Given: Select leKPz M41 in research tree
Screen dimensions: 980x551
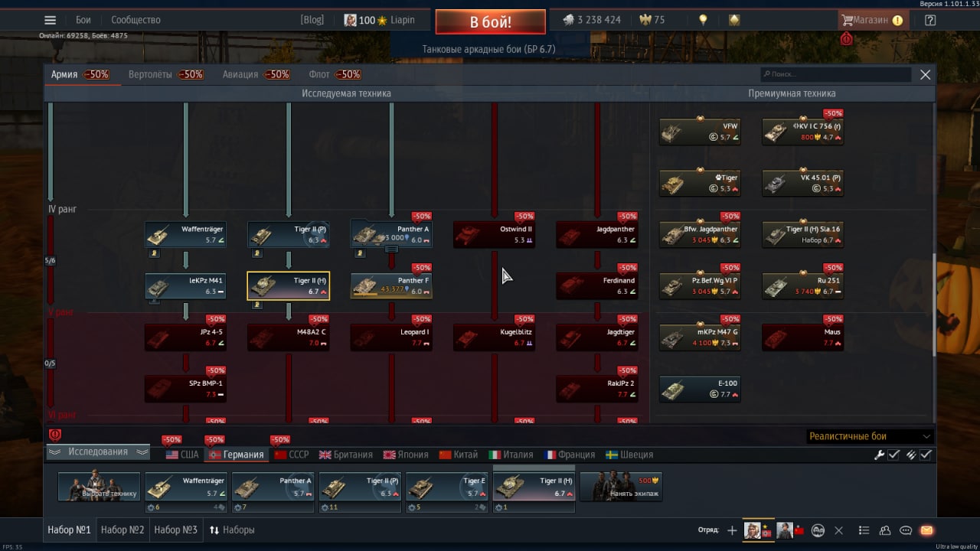Looking at the screenshot, I should tap(186, 285).
